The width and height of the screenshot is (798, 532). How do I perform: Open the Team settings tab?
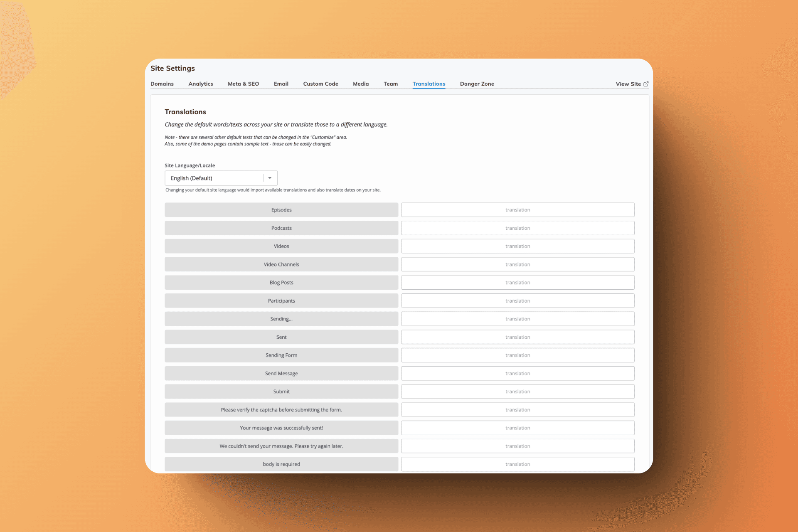pyautogui.click(x=390, y=84)
